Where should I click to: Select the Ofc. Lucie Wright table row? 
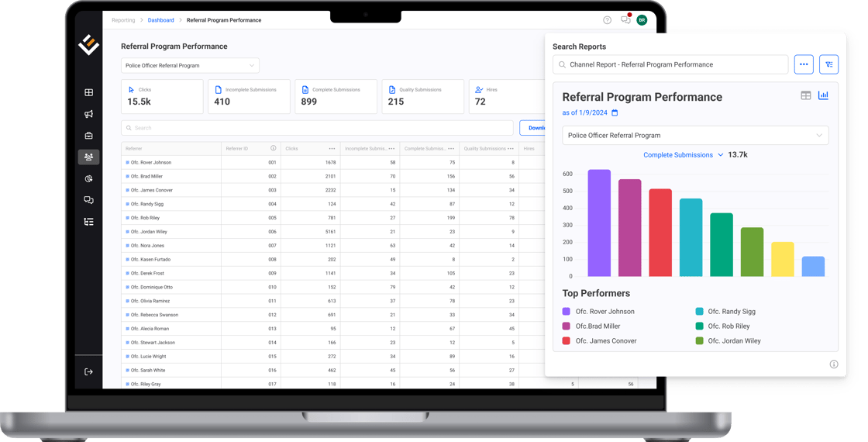point(333,356)
